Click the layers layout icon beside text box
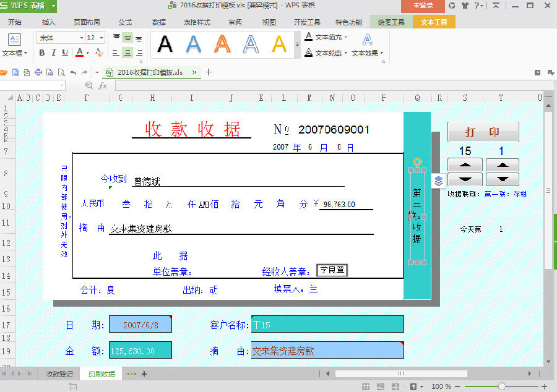 click(439, 181)
